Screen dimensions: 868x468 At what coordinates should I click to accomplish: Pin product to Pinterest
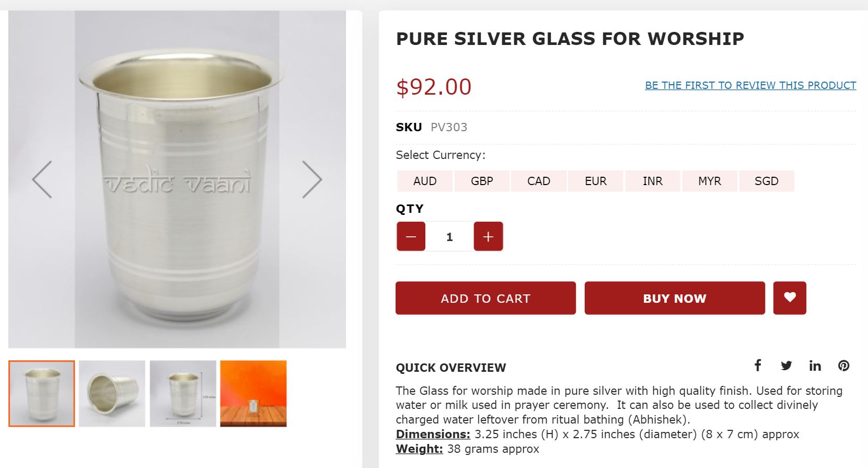tap(843, 366)
